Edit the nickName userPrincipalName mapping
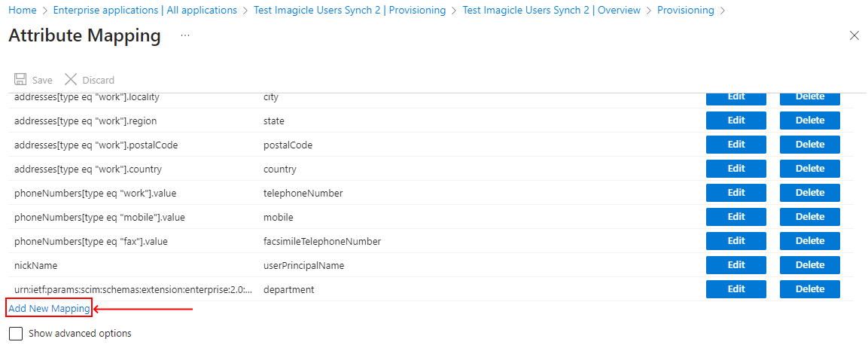Image resolution: width=868 pixels, height=351 pixels. (736, 265)
